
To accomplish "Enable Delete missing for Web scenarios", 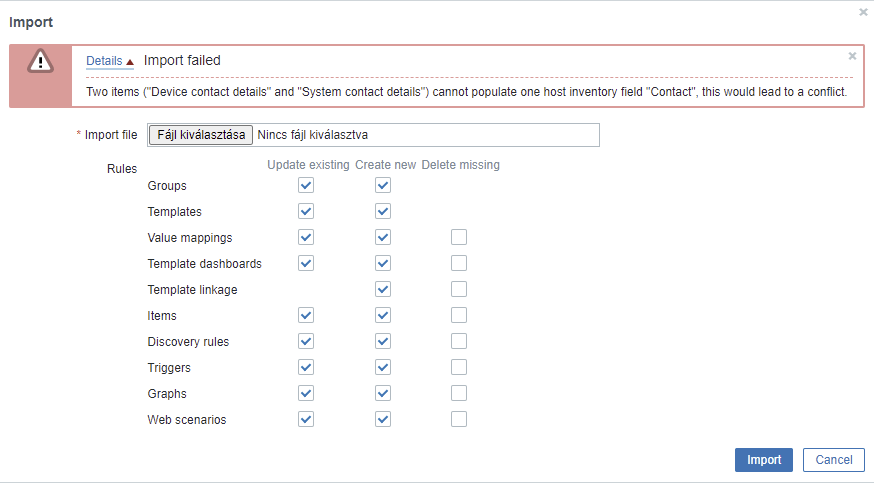I will (459, 419).
